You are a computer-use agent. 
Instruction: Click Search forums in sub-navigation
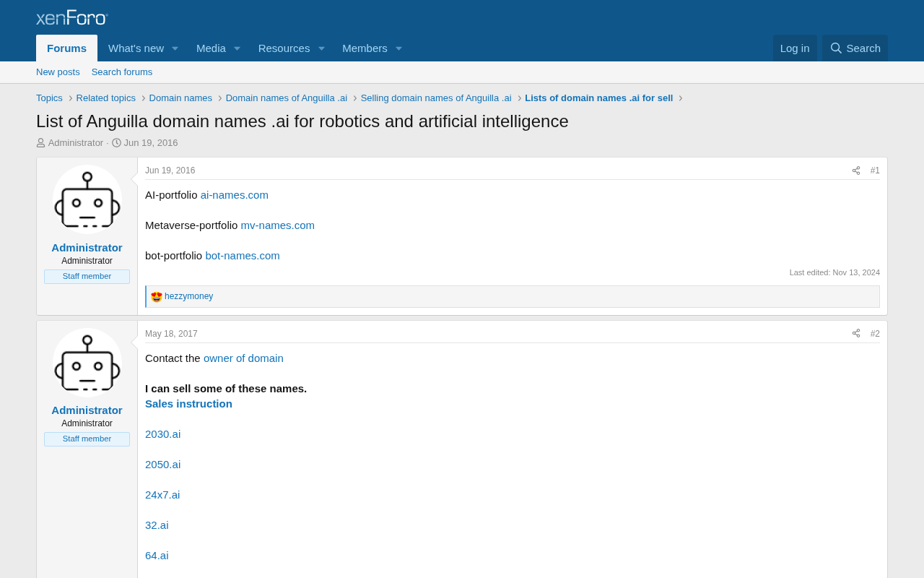[122, 72]
